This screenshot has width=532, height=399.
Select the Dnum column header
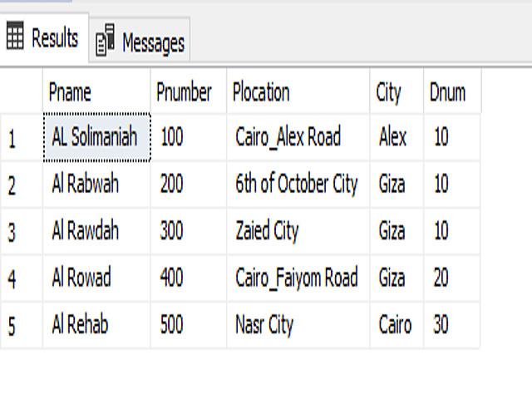(447, 92)
